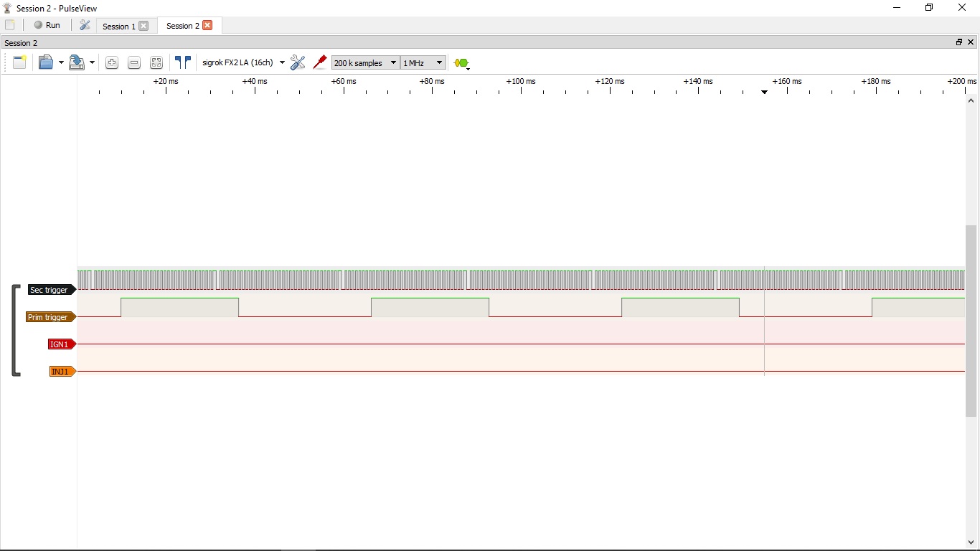
Task: Select the Prim trigger channel label
Action: pos(51,317)
